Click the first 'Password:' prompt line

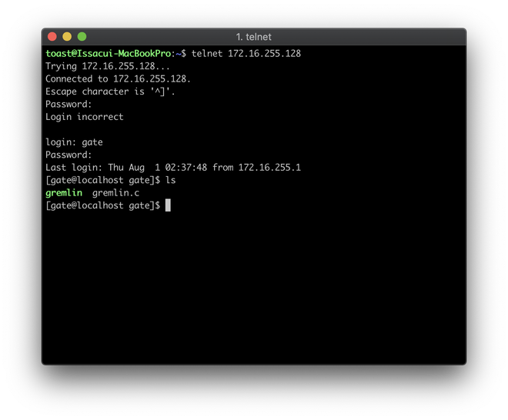coord(69,104)
